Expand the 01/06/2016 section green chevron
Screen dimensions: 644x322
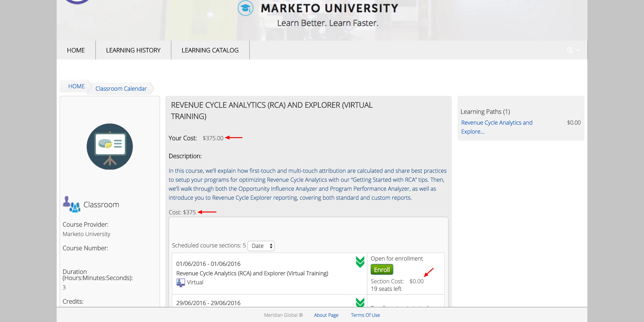click(x=360, y=262)
